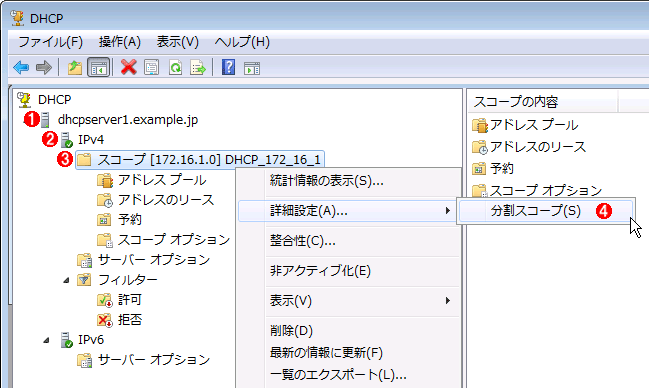Click the Forward arrow toolbar icon
The height and width of the screenshot is (388, 649).
click(44, 67)
